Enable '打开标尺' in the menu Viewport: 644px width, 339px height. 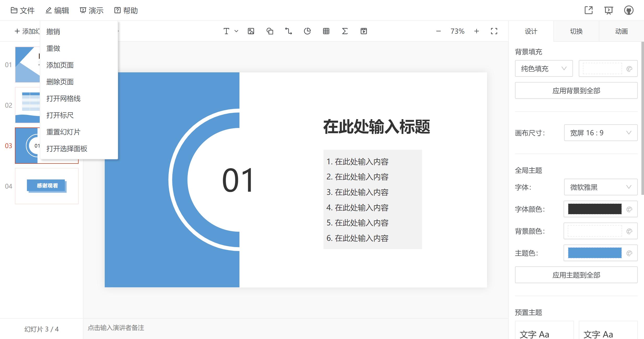60,115
